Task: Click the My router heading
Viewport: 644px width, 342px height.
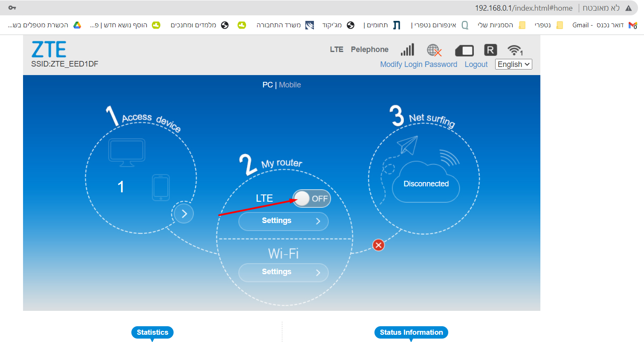Action: (281, 164)
